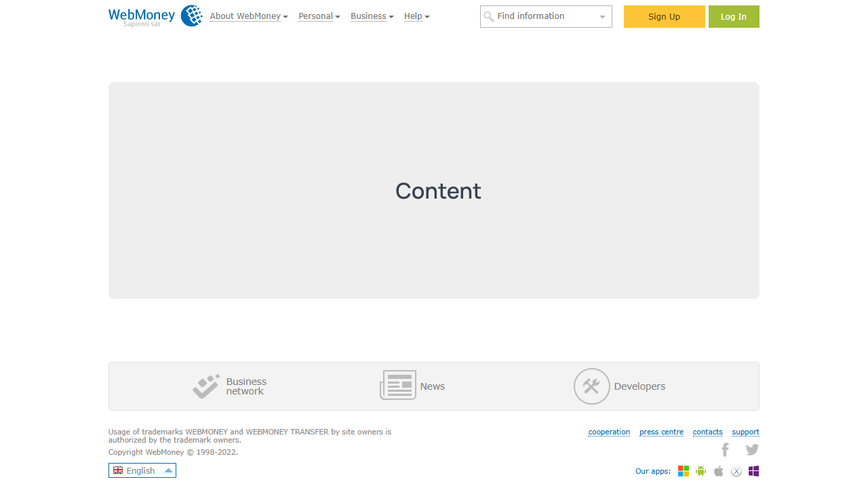Click the Copyright WebMoney 1998-2022 text
Screen dimensions: 868x488
pyautogui.click(x=173, y=452)
